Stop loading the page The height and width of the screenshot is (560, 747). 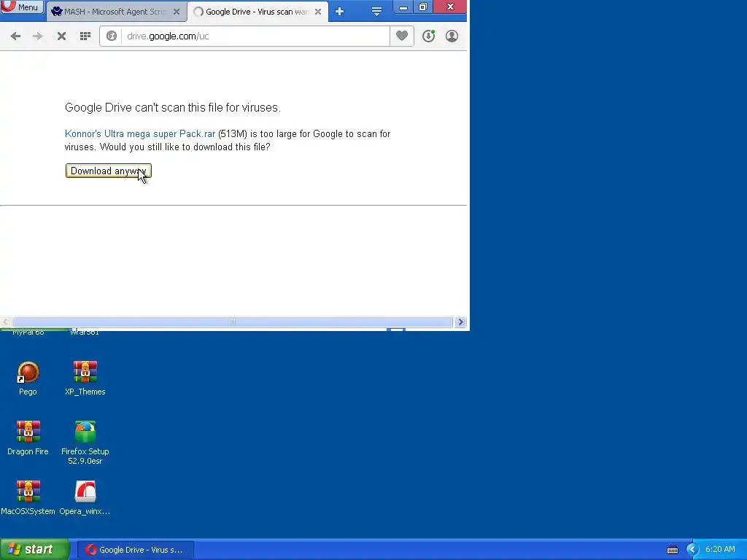pos(61,36)
